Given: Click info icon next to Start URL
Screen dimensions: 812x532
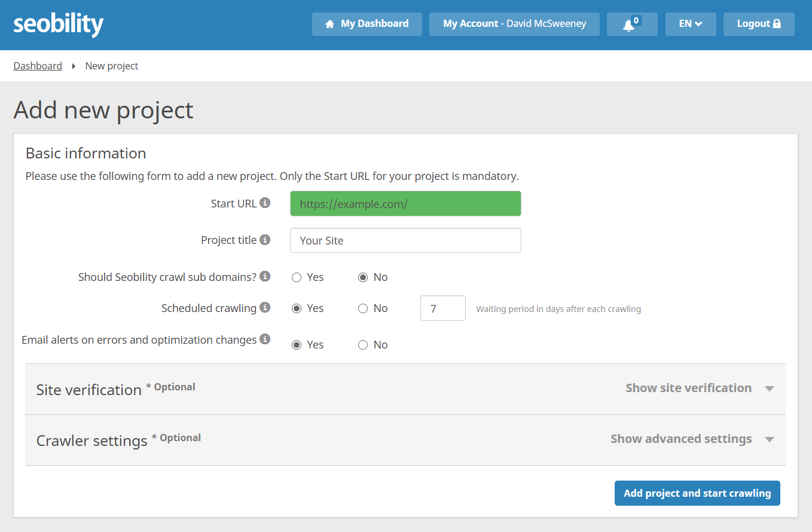Looking at the screenshot, I should (265, 203).
